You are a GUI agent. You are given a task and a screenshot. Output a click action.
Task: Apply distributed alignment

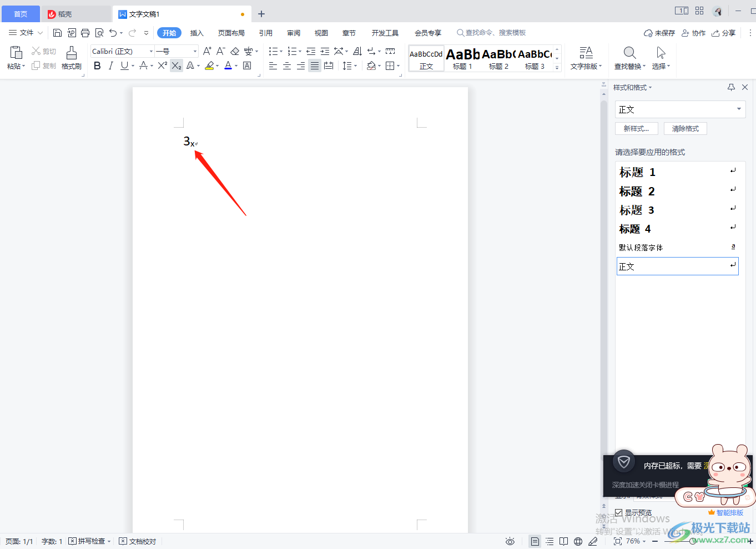coord(329,66)
